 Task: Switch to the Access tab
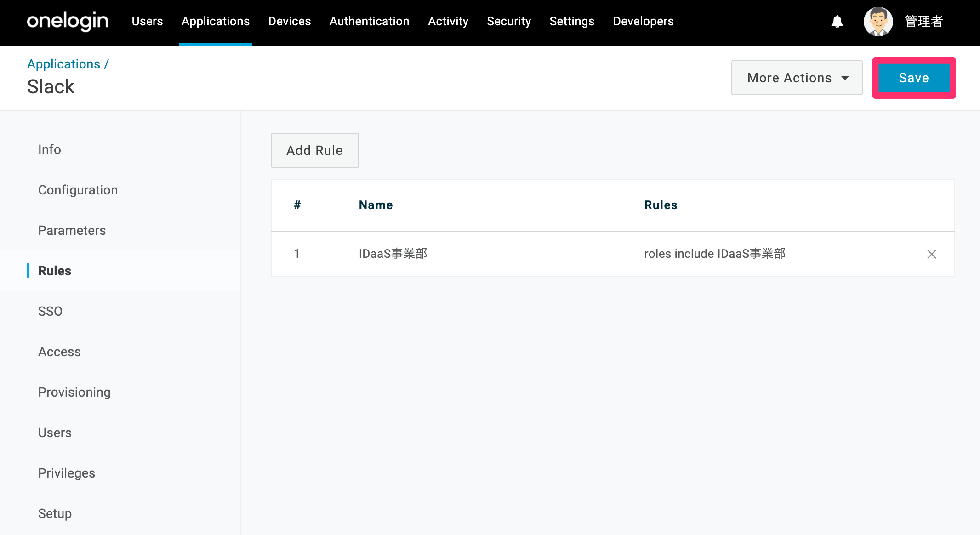tap(59, 352)
